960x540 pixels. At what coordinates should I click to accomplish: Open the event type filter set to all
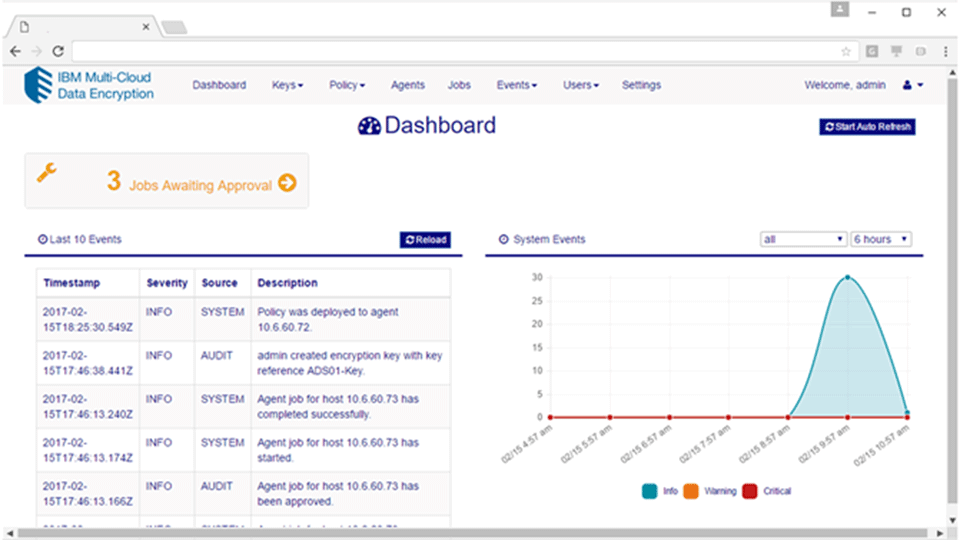point(803,240)
